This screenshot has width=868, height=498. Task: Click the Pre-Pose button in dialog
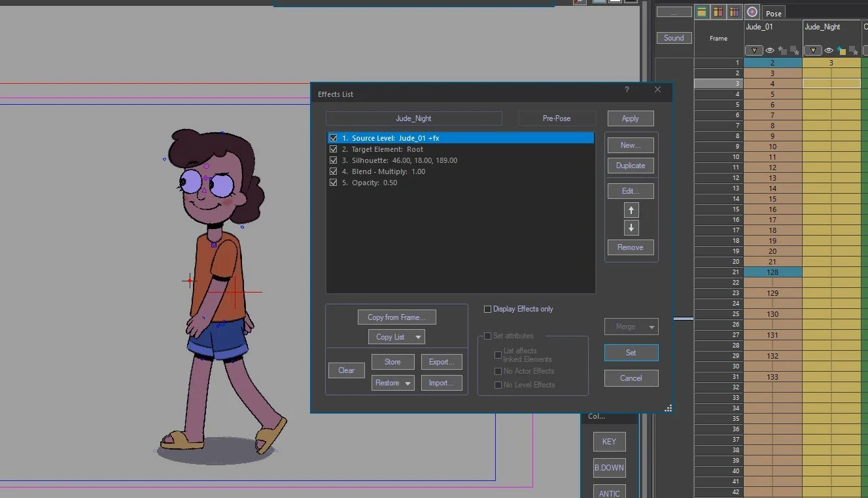[x=557, y=118]
